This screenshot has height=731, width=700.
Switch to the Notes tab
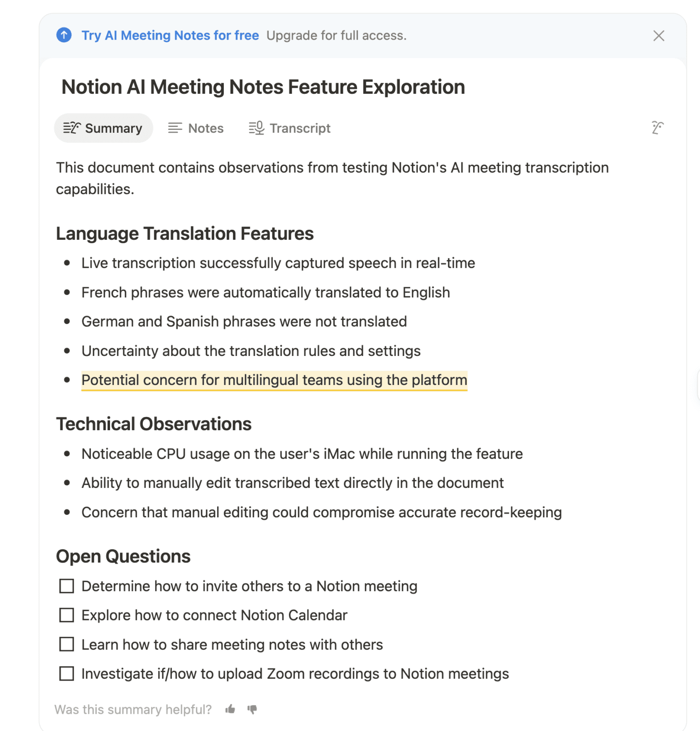(x=205, y=128)
